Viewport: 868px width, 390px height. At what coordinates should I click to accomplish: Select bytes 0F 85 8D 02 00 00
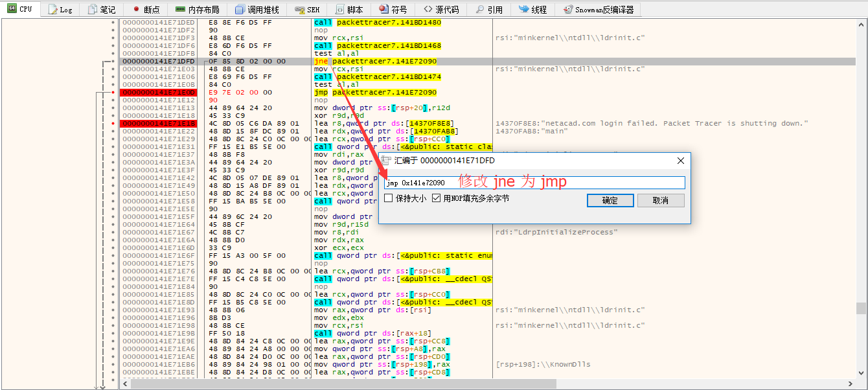coord(247,62)
